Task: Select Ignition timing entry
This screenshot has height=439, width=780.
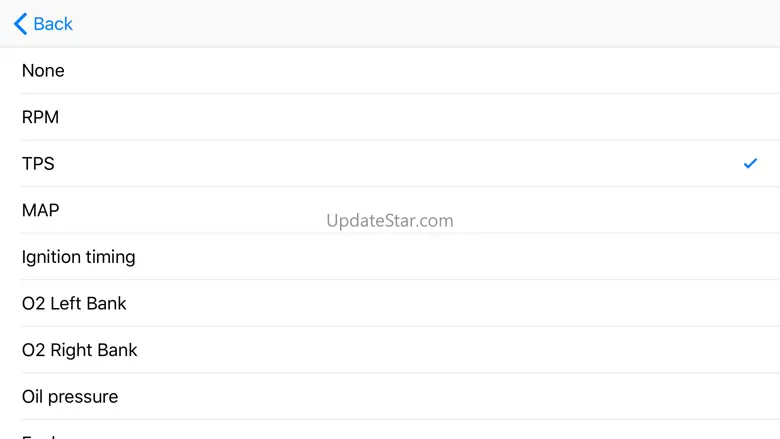Action: click(x=79, y=257)
